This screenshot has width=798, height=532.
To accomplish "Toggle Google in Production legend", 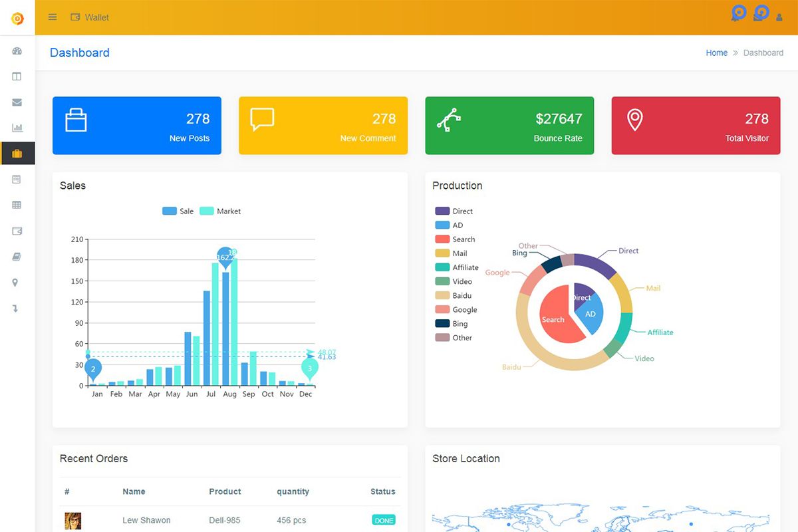I will pyautogui.click(x=456, y=309).
